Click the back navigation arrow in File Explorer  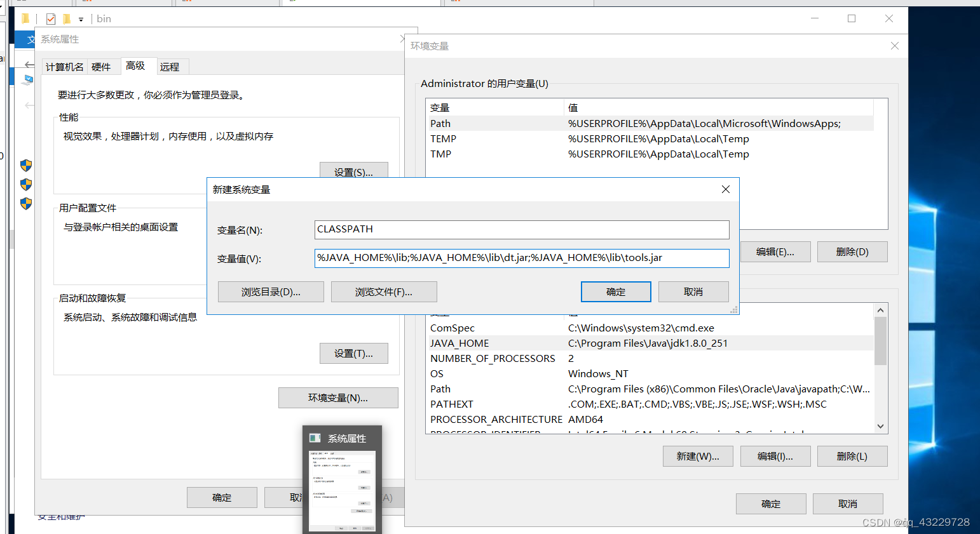click(x=28, y=65)
